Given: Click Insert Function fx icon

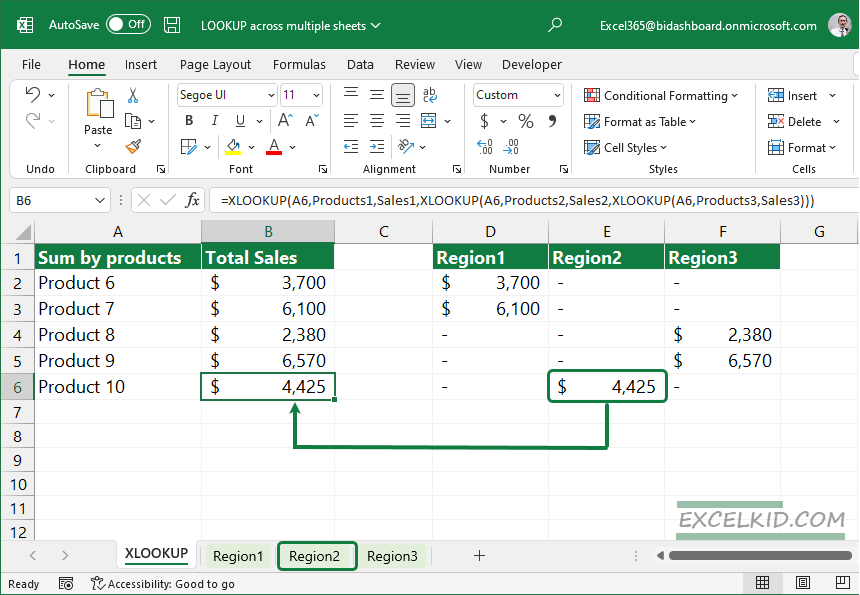Looking at the screenshot, I should pos(193,200).
